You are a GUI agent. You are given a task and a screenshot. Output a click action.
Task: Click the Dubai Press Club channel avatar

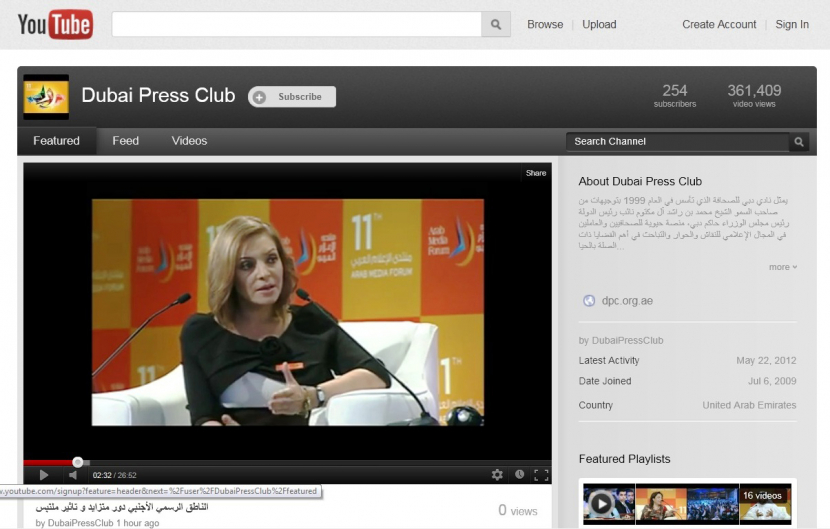pos(46,97)
